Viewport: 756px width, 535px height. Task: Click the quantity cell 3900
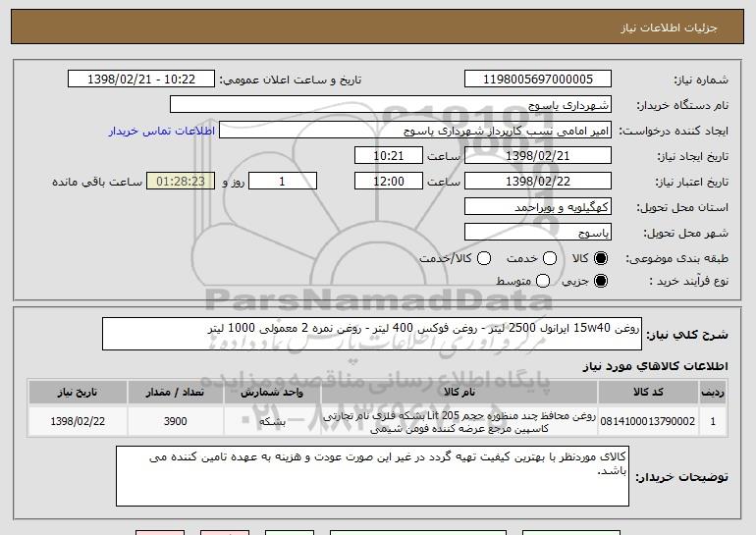[x=175, y=421]
